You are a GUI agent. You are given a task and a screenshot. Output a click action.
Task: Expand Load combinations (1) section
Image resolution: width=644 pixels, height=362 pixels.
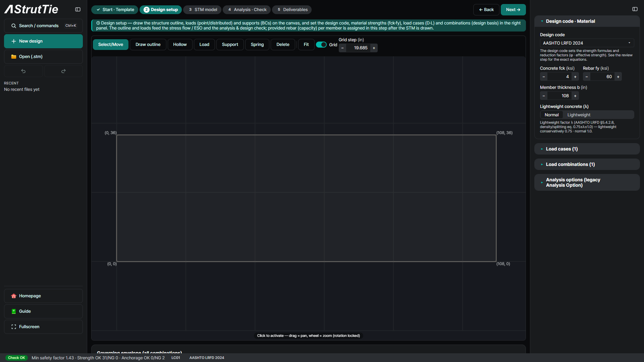(x=587, y=165)
